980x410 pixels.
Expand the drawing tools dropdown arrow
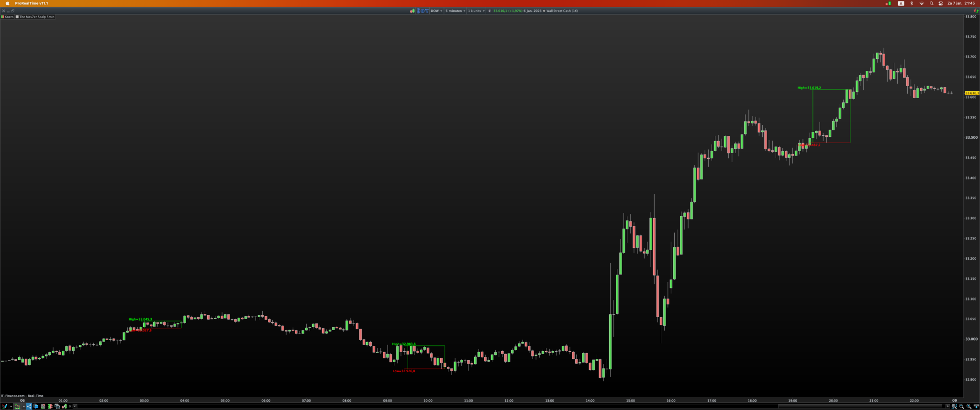click(11, 406)
